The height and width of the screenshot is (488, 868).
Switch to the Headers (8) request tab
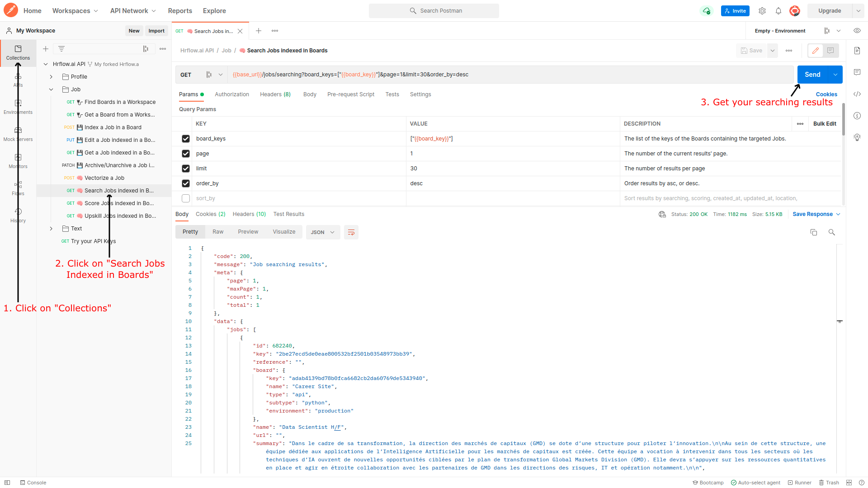point(275,94)
